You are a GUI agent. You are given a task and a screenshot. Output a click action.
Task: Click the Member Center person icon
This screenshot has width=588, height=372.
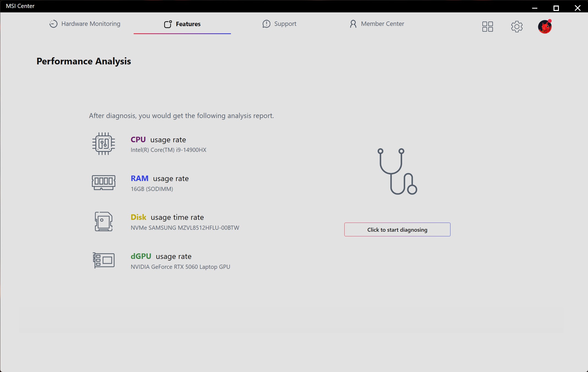coord(353,24)
